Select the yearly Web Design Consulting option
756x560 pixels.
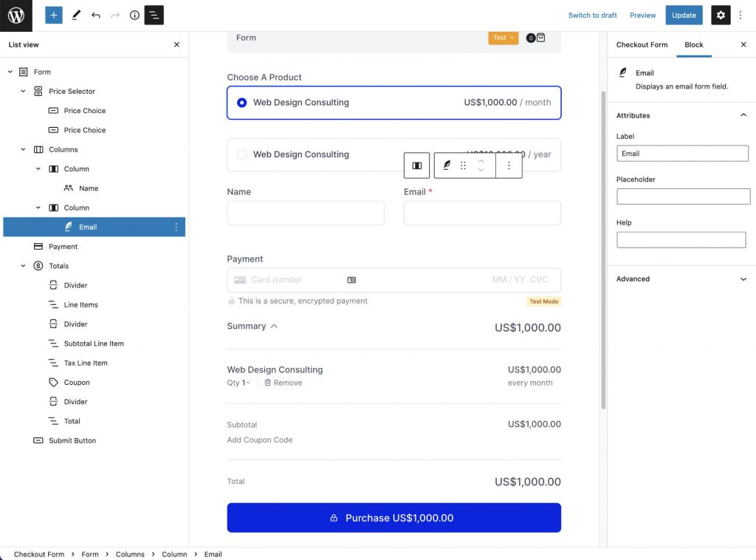[x=241, y=155]
